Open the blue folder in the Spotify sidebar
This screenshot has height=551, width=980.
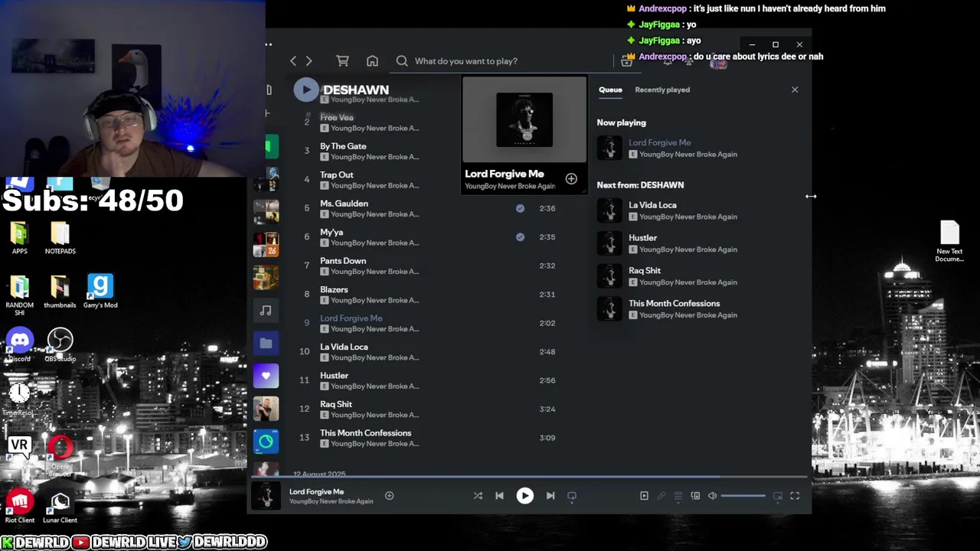click(266, 343)
